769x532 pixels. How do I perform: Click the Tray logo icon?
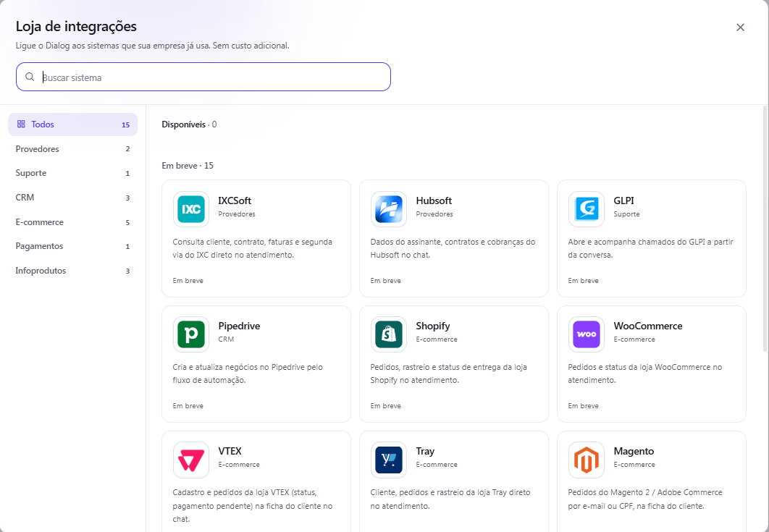click(388, 460)
